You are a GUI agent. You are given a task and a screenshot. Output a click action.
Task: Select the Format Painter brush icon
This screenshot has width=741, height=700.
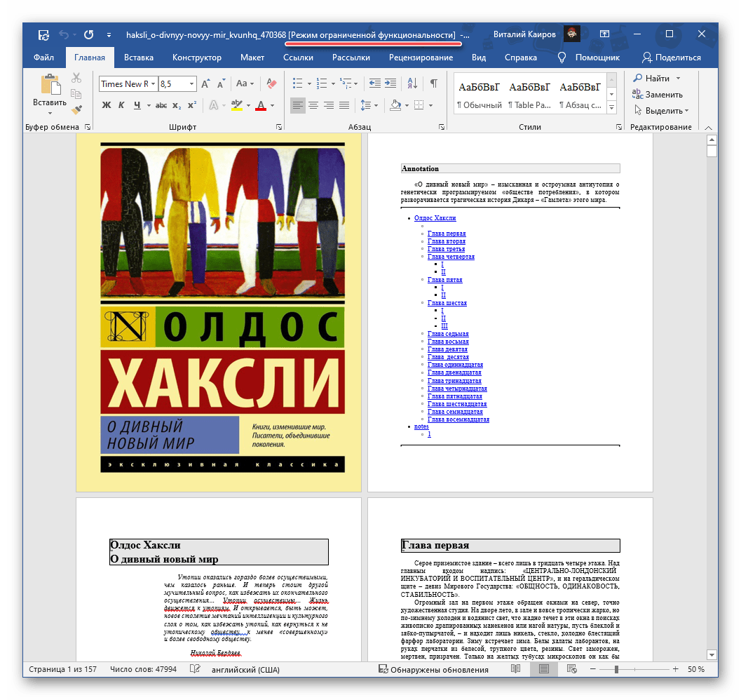point(76,109)
